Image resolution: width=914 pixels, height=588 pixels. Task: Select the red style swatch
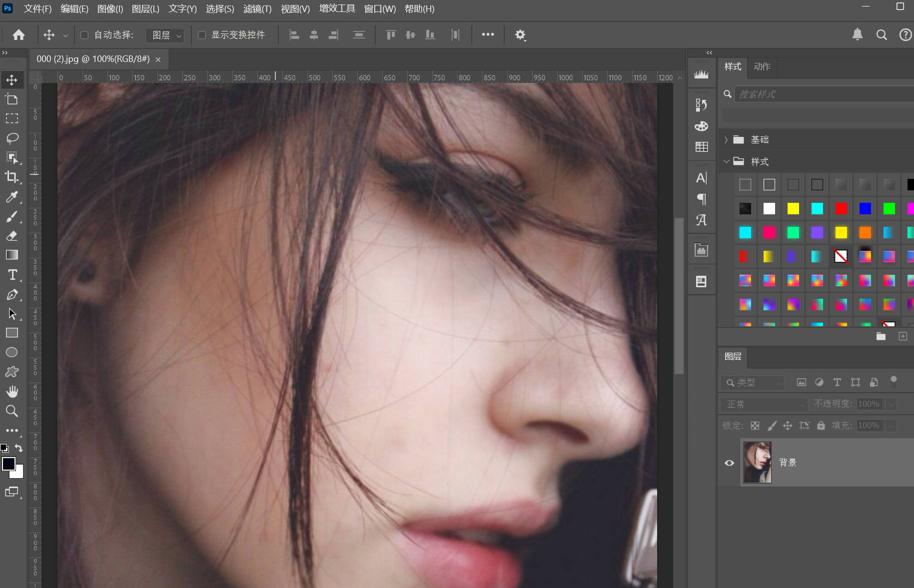pyautogui.click(x=841, y=208)
